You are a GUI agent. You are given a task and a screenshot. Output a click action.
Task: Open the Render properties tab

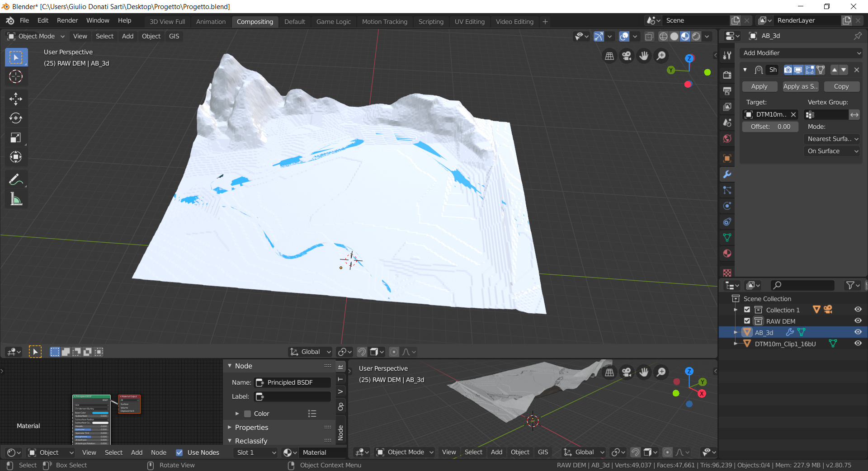pyautogui.click(x=727, y=75)
